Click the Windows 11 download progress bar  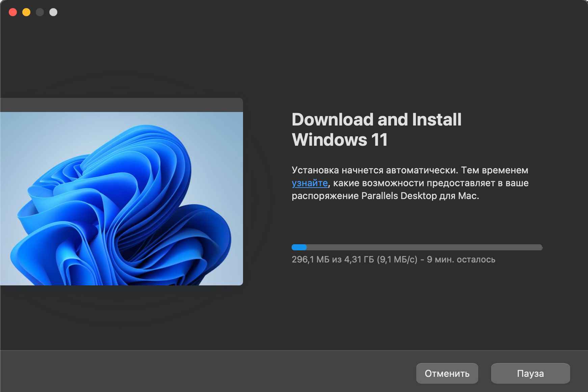pyautogui.click(x=417, y=247)
